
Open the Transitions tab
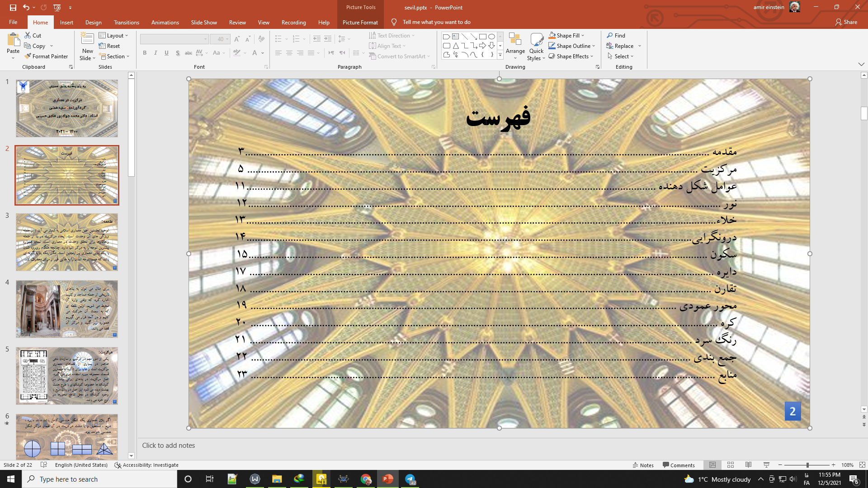(x=126, y=22)
